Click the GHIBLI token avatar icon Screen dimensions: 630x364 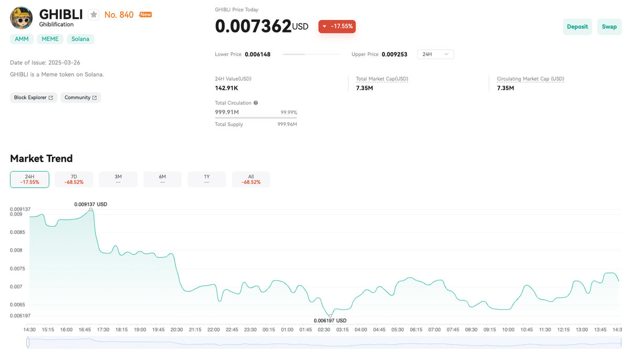[22, 18]
